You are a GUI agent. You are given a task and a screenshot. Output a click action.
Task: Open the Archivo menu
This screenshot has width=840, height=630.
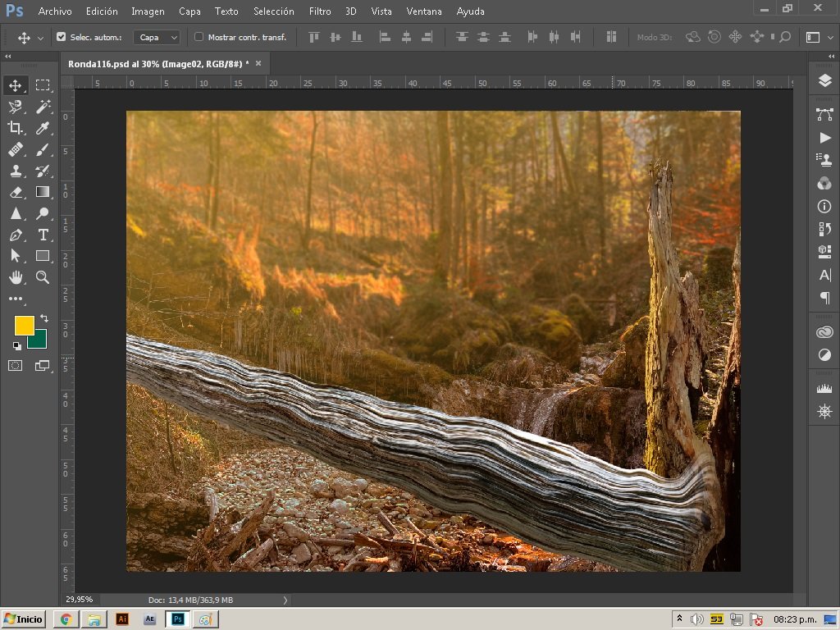[x=55, y=11]
